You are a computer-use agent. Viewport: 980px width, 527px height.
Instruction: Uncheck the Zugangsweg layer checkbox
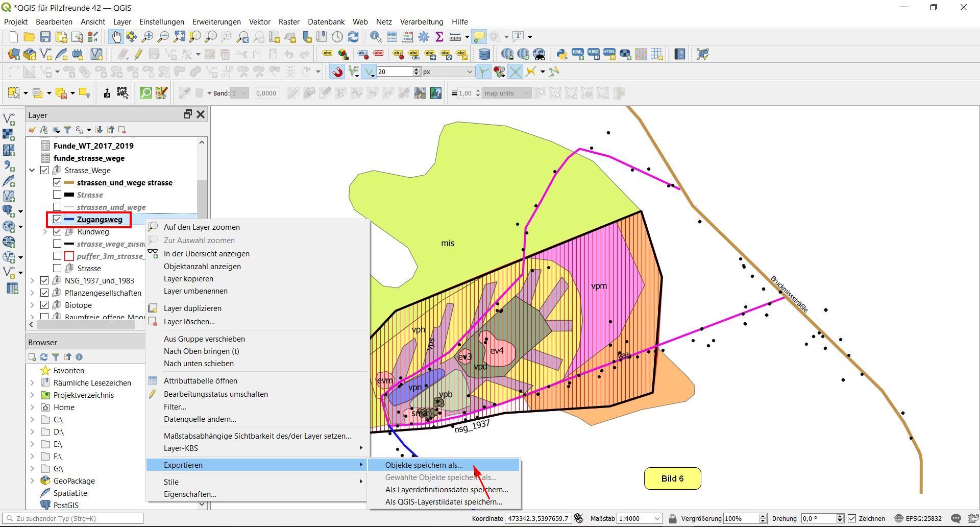57,220
